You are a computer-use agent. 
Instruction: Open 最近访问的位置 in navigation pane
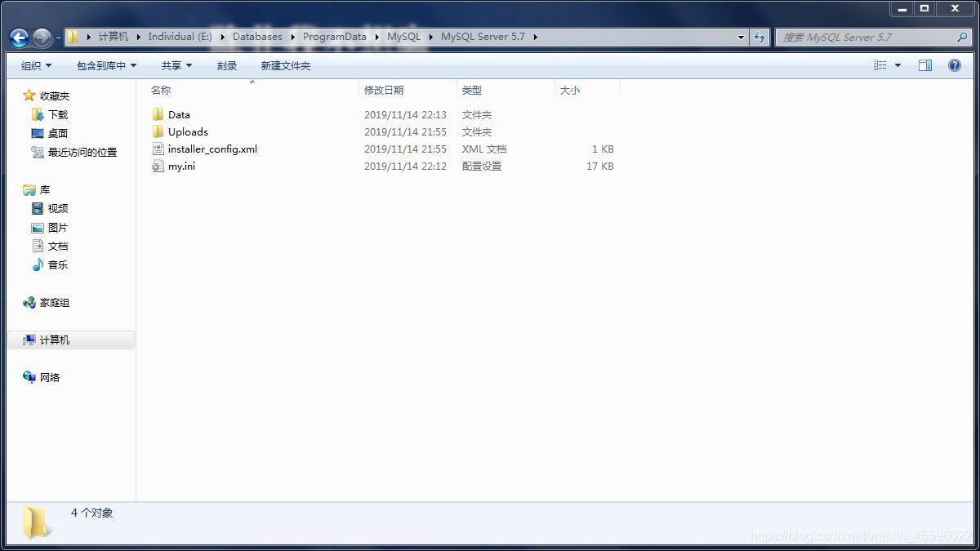pos(82,152)
